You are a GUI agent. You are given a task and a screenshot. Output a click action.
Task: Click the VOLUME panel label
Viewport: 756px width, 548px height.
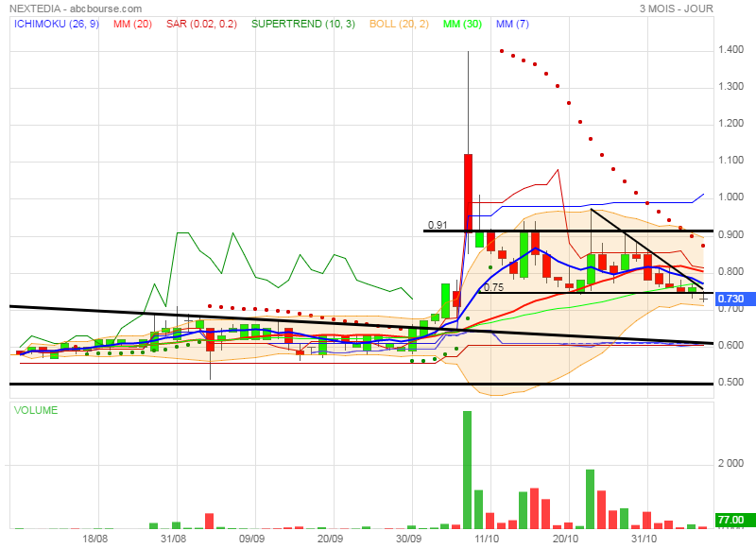pyautogui.click(x=36, y=410)
